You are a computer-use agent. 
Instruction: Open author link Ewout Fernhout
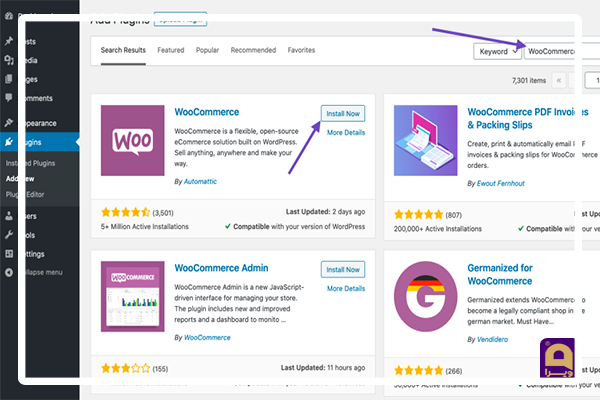click(x=501, y=183)
